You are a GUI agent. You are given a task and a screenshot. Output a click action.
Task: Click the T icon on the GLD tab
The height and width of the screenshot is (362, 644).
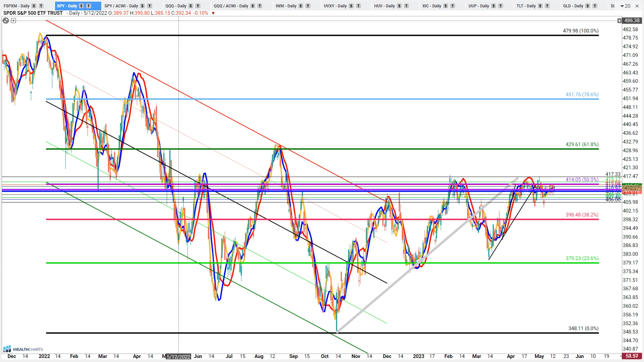point(595,6)
